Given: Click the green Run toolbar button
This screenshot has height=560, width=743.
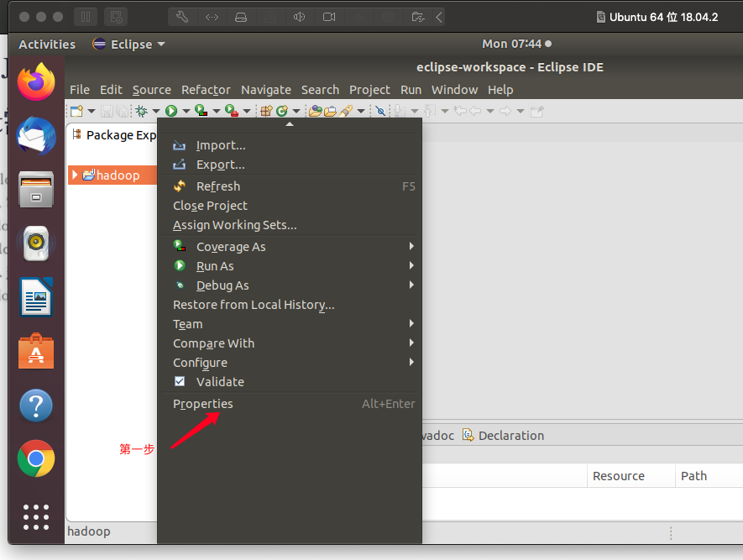Looking at the screenshot, I should pyautogui.click(x=171, y=112).
